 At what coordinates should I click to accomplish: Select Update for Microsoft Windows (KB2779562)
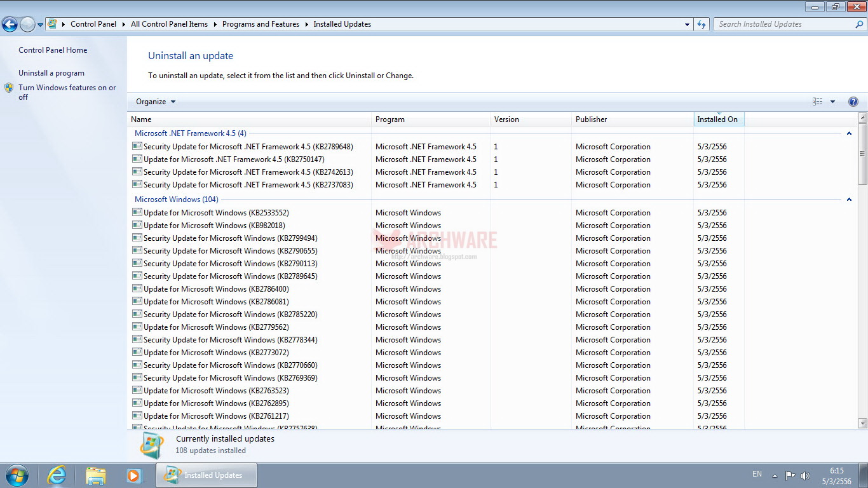tap(216, 327)
